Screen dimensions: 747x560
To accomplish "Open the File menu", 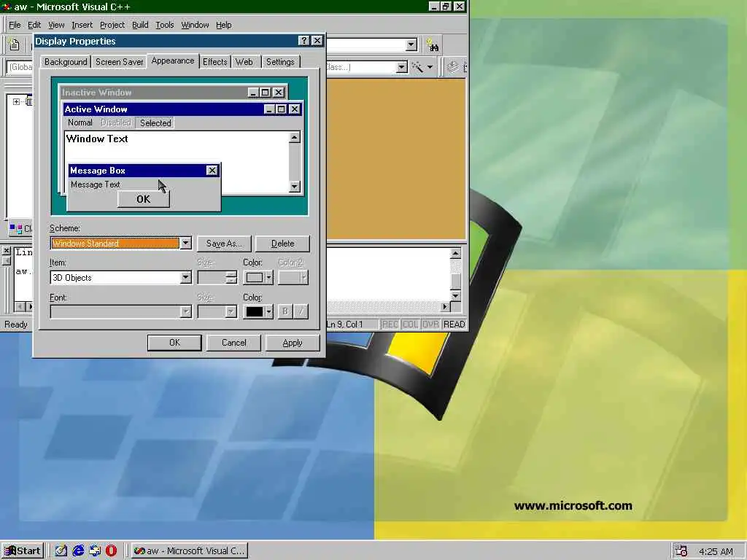I will 15,25.
